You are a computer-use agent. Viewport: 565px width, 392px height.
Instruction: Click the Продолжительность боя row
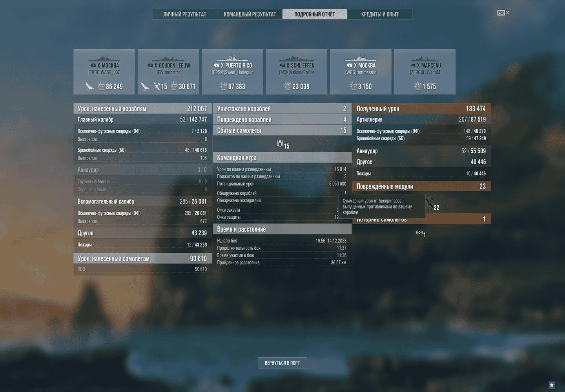click(282, 248)
